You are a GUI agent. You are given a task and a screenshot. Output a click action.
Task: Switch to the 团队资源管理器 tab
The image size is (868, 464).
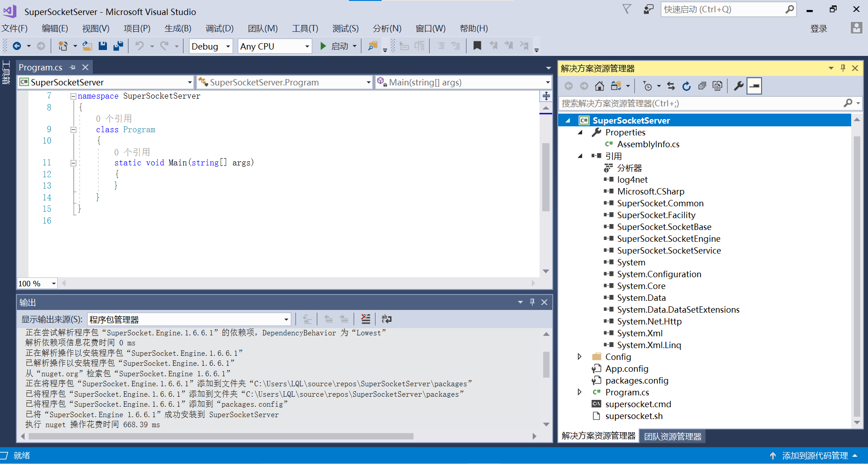pos(672,436)
